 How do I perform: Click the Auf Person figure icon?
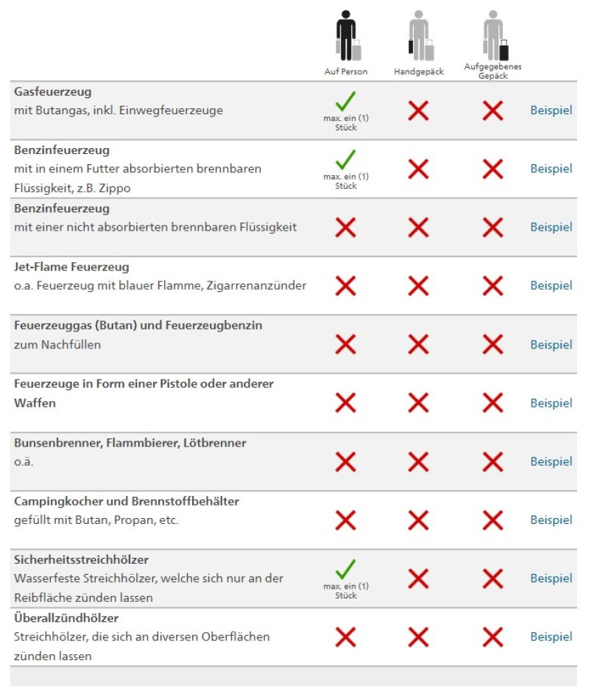348,35
